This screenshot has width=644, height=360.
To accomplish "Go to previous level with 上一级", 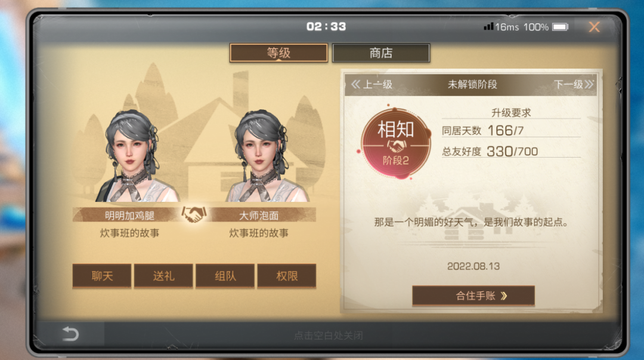I will click(371, 84).
